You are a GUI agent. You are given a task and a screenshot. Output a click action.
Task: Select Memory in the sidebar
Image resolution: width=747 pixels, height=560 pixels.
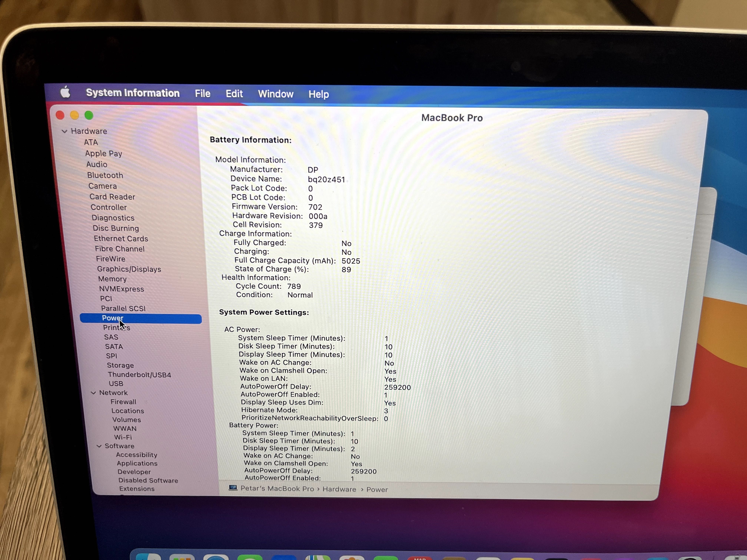pyautogui.click(x=112, y=279)
